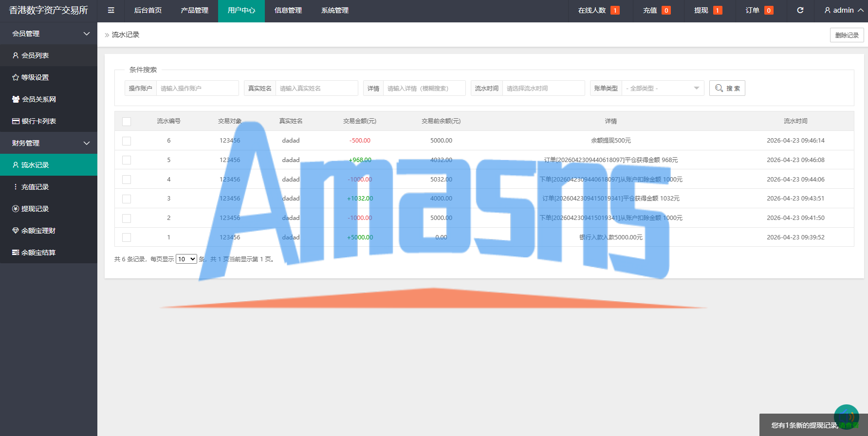
Task: Select 流水记录 in the sidebar
Action: click(49, 165)
